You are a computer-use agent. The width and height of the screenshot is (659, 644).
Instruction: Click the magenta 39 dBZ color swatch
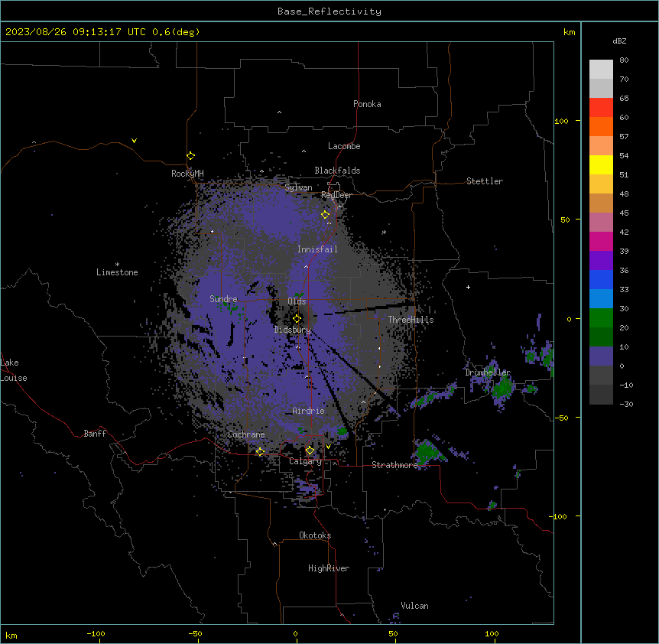601,241
